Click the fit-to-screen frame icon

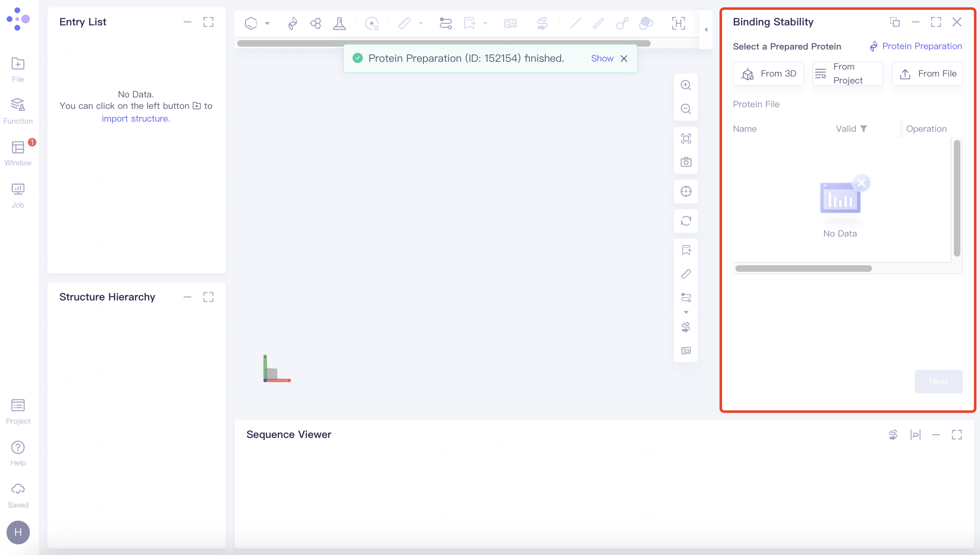point(686,138)
